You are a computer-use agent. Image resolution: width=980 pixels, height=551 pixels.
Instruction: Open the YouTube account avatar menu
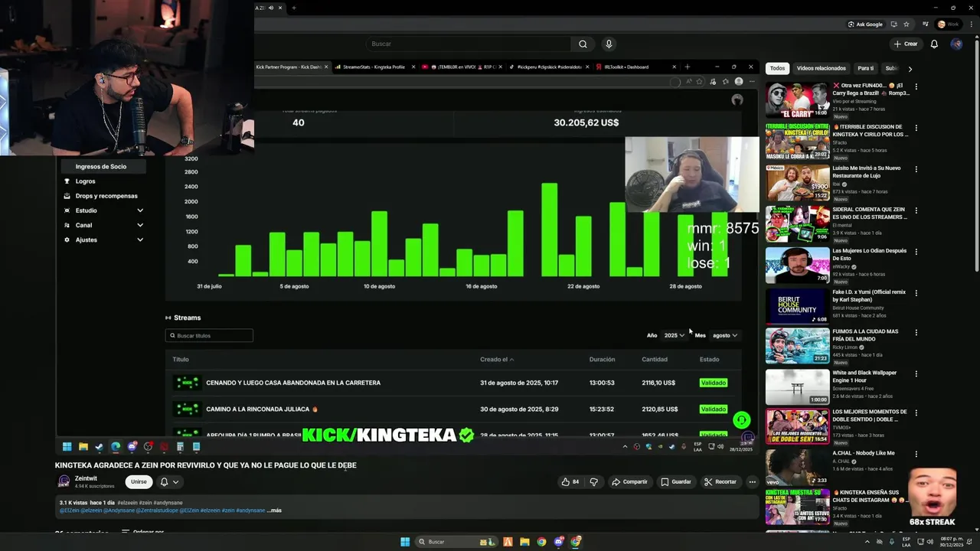956,44
